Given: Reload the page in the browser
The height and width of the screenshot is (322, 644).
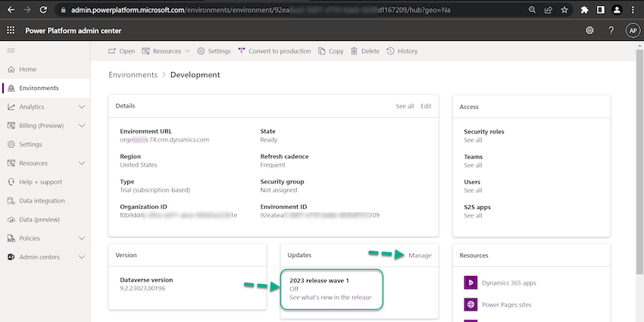Looking at the screenshot, I should pos(43,10).
